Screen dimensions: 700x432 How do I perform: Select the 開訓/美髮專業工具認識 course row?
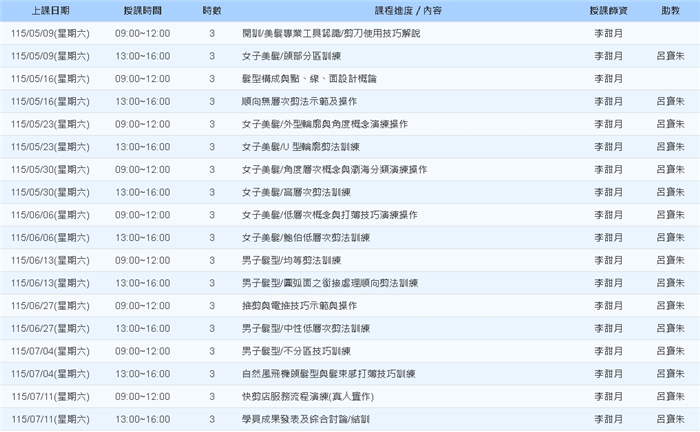pos(331,33)
